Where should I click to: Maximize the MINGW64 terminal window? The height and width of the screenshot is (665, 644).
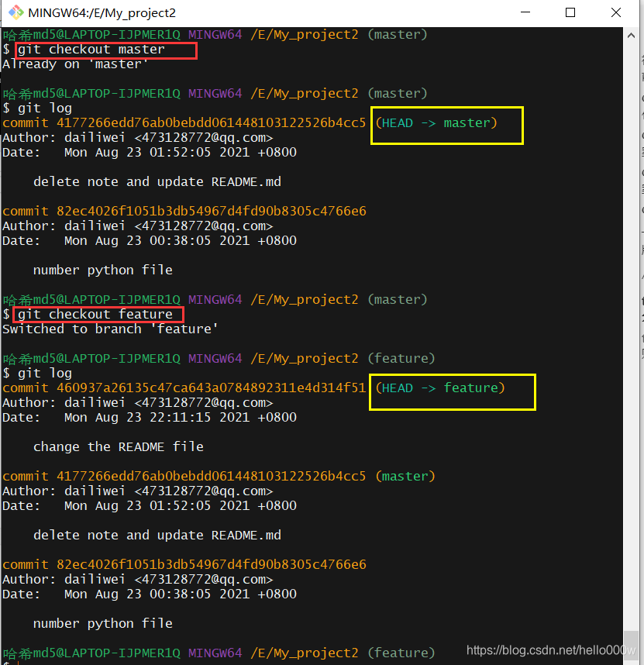[x=570, y=12]
